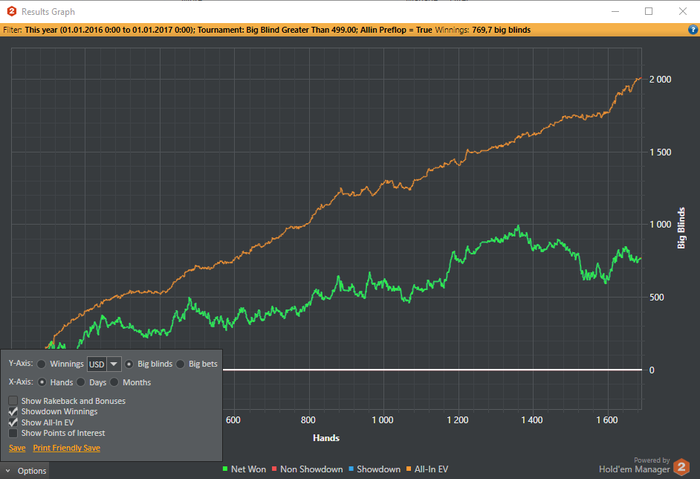Click the Net Won legend label
Viewport: 700px width, 479px height.
click(x=248, y=469)
